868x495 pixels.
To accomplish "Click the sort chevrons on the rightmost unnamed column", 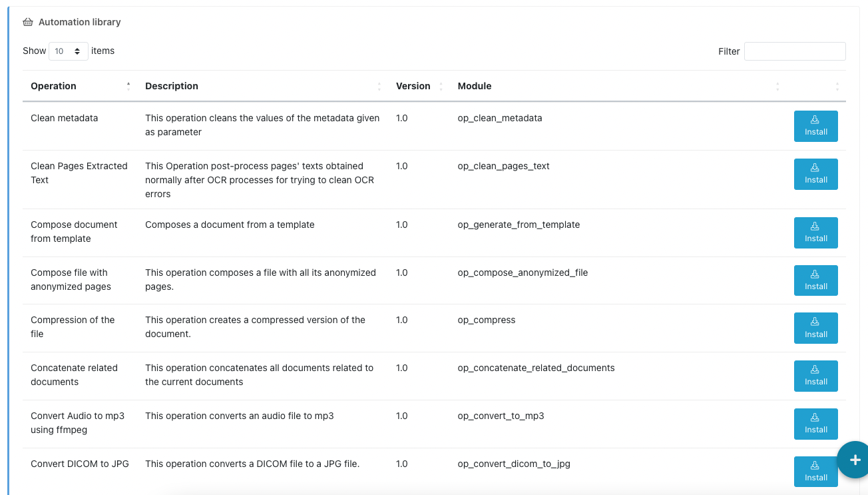I will click(836, 86).
